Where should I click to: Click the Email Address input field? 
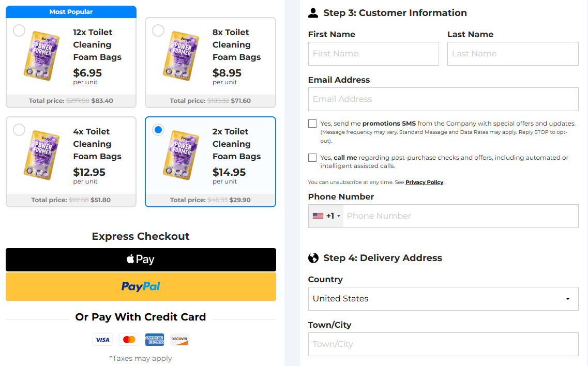coord(443,99)
